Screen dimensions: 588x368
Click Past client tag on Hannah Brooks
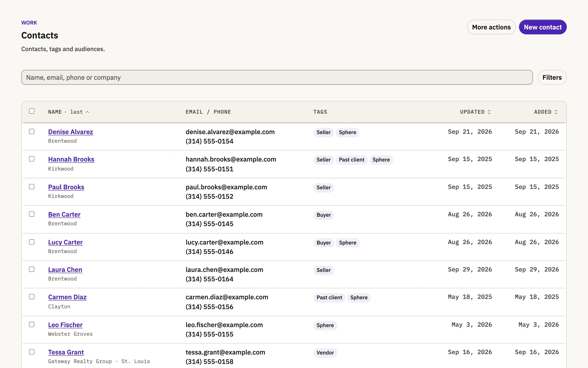pos(351,160)
